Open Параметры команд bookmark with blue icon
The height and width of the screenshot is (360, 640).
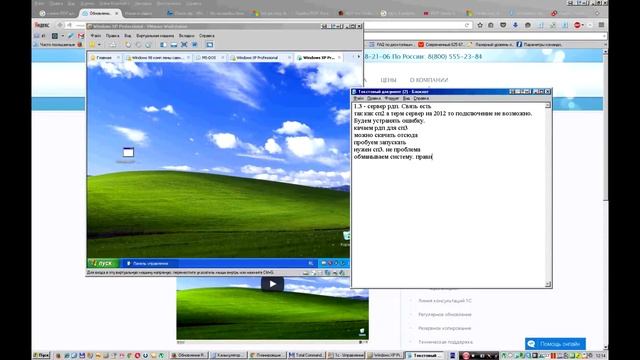click(540, 44)
